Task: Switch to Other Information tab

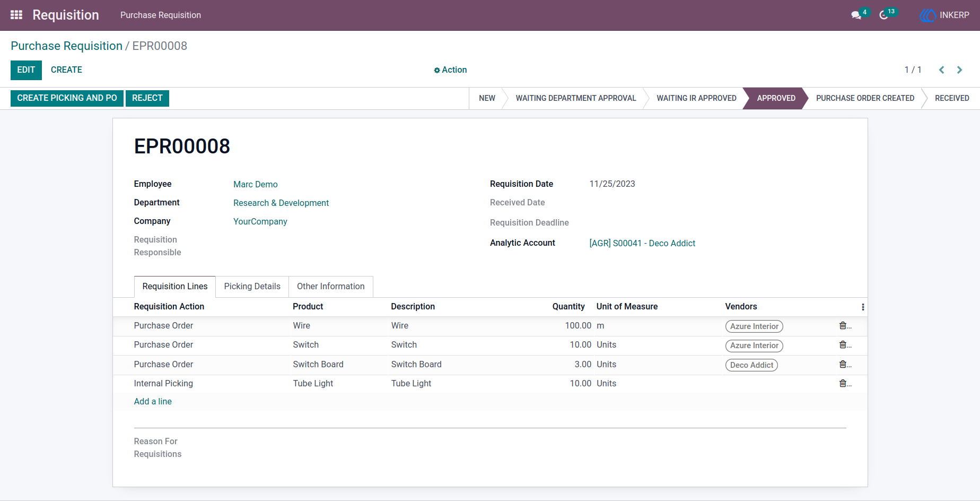Action: pyautogui.click(x=330, y=287)
